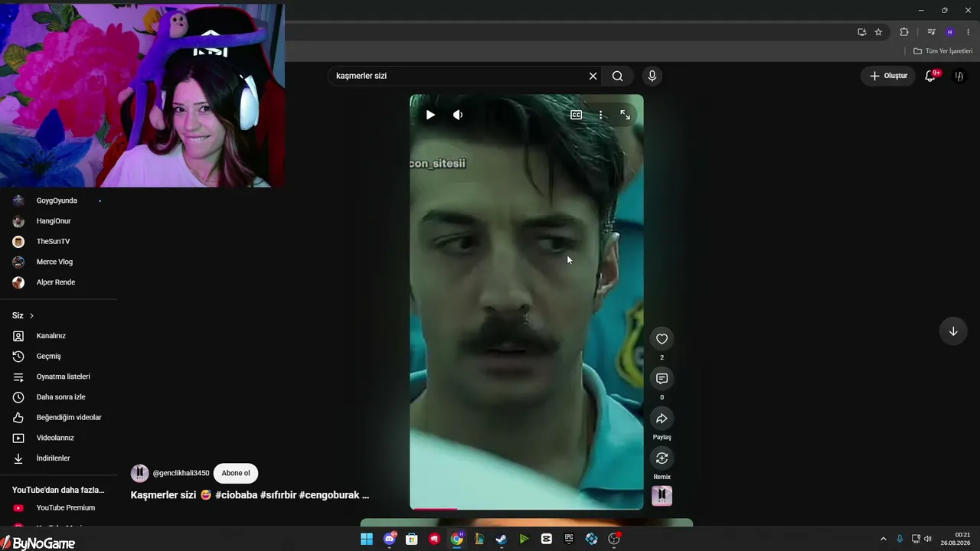Click the install app icon in address bar

pyautogui.click(x=861, y=32)
